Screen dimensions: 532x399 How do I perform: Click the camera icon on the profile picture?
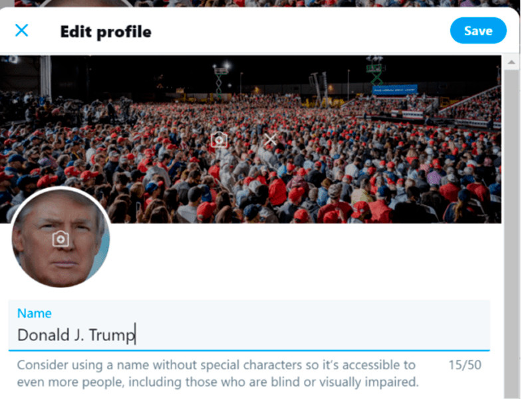coord(61,239)
